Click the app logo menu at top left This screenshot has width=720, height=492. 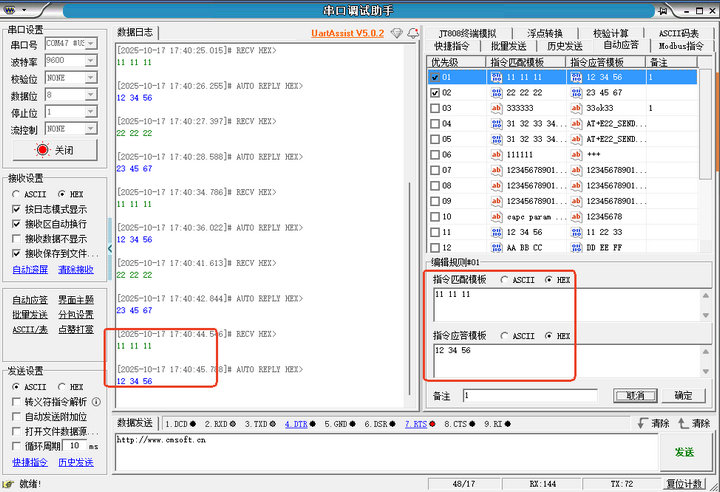pos(10,10)
